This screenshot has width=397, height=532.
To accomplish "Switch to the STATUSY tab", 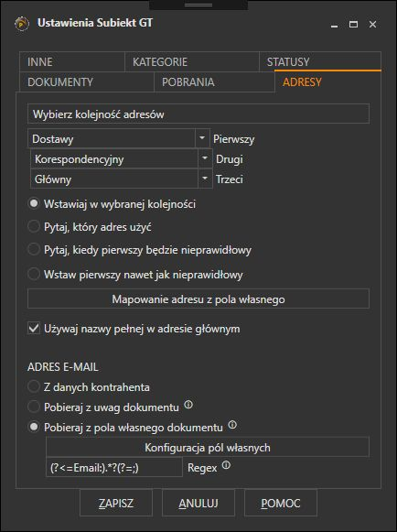I will [x=320, y=61].
